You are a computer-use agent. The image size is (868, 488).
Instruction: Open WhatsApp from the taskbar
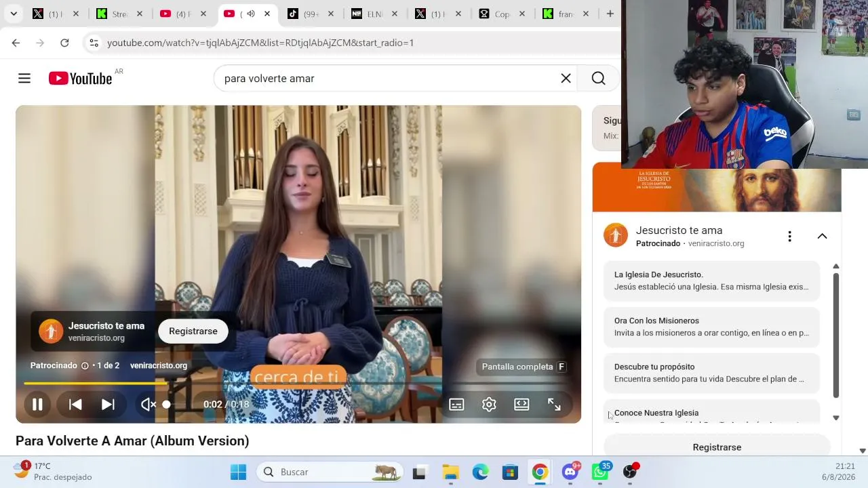[x=600, y=472]
